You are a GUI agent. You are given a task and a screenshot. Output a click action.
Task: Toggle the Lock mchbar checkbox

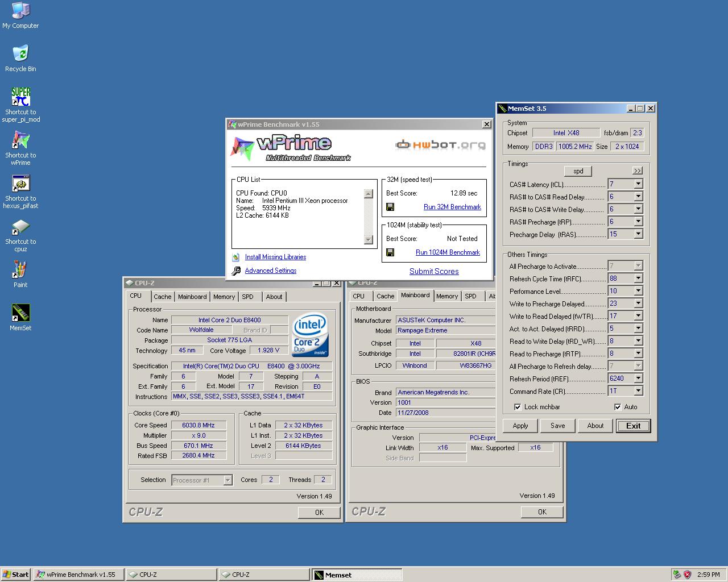518,407
